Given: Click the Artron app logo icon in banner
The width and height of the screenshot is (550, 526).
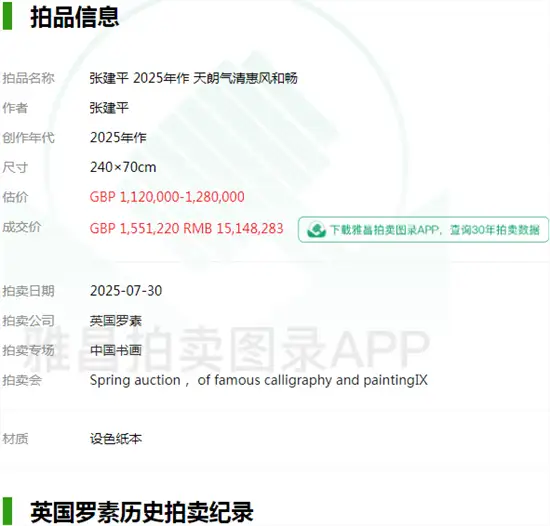Looking at the screenshot, I should pyautogui.click(x=316, y=230).
